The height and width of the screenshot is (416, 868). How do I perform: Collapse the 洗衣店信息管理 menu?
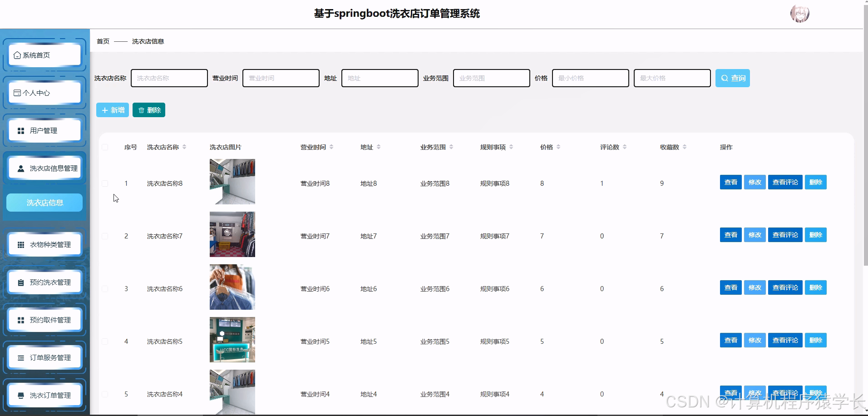click(x=44, y=168)
